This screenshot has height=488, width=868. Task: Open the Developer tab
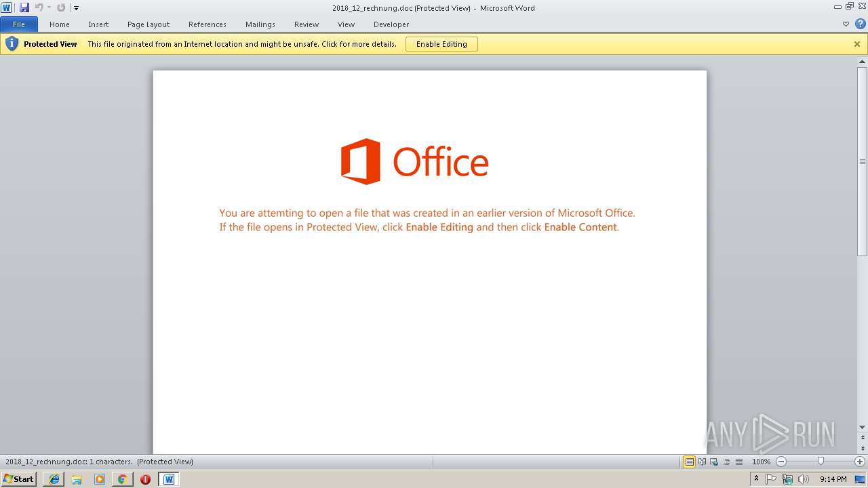point(391,24)
